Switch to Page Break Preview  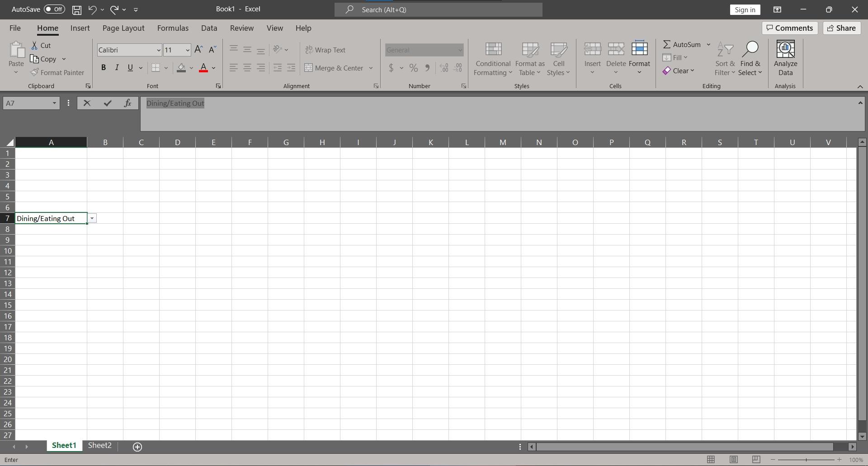(756, 460)
